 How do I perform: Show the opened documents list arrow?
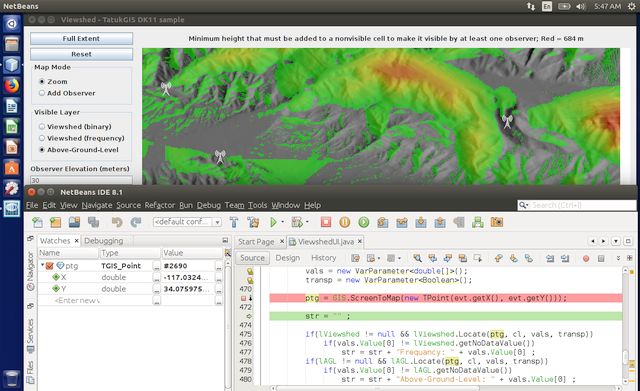[616, 241]
